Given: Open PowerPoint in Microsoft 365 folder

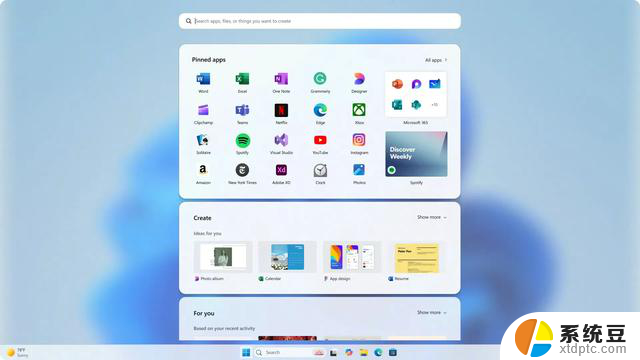Looking at the screenshot, I should point(397,84).
